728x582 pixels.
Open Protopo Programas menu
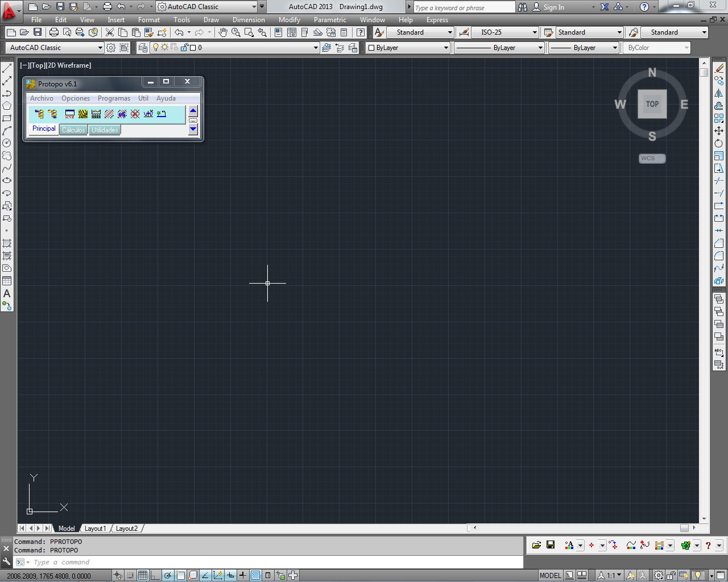point(114,98)
